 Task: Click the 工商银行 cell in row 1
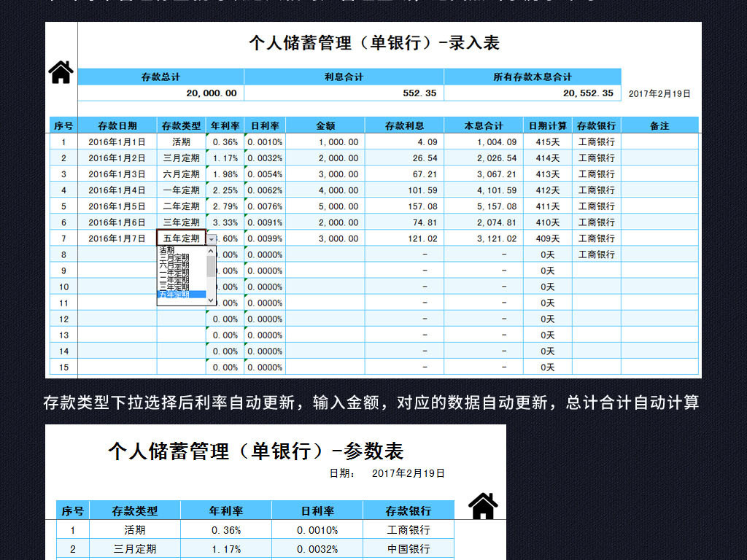[597, 142]
